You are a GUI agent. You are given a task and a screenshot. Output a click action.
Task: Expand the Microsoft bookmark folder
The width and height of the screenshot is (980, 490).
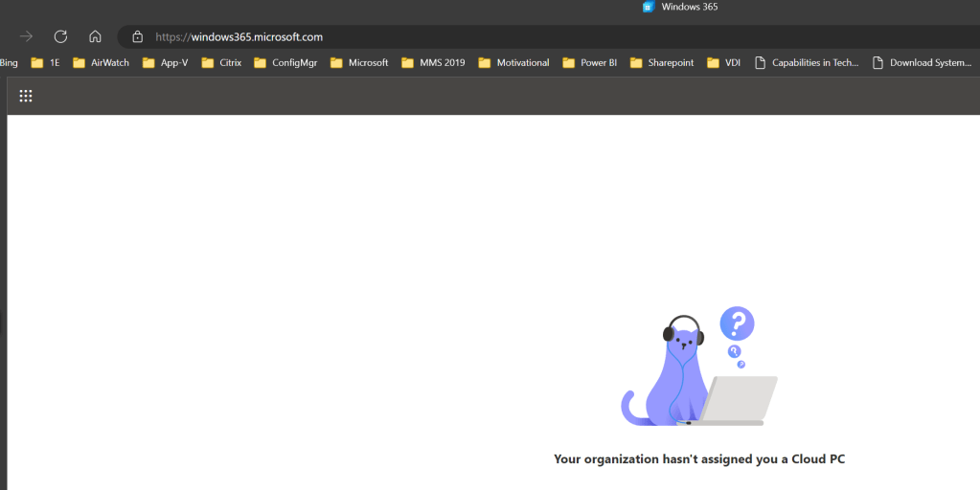(359, 63)
